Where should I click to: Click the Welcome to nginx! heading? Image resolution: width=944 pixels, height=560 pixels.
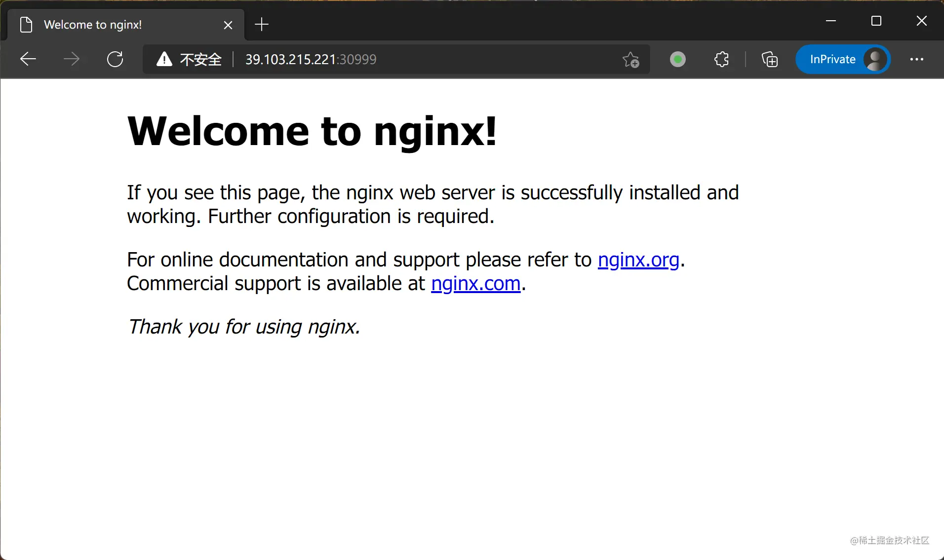coord(312,131)
